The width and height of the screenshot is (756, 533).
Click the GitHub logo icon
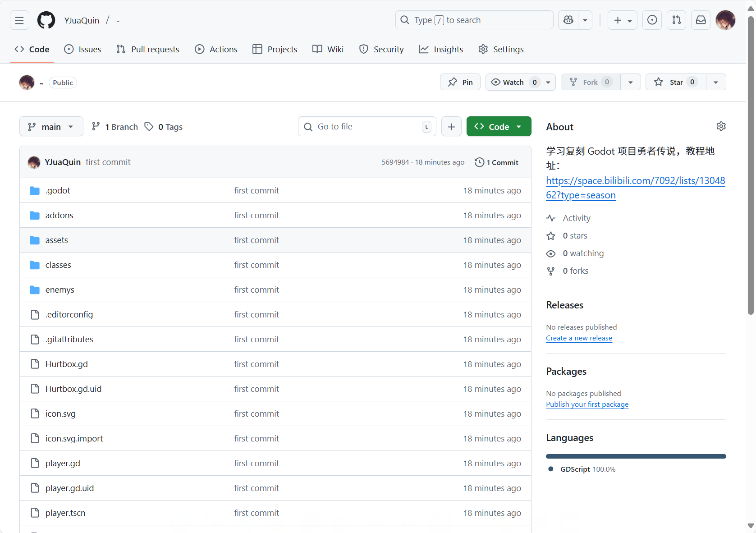point(46,20)
